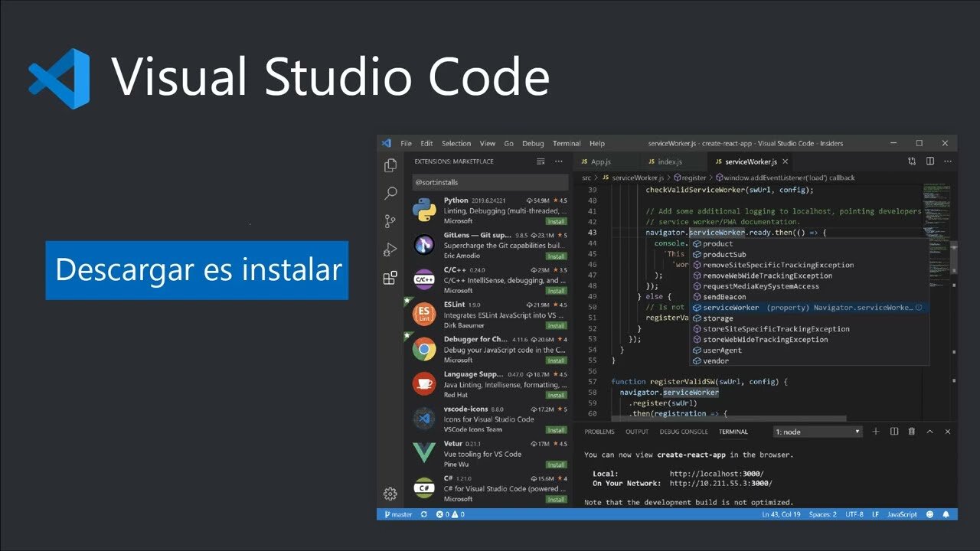Click the master branch in status bar

tap(398, 514)
